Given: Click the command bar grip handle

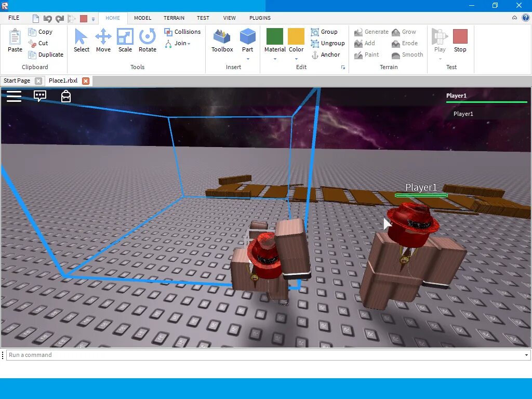Looking at the screenshot, I should [x=3, y=355].
